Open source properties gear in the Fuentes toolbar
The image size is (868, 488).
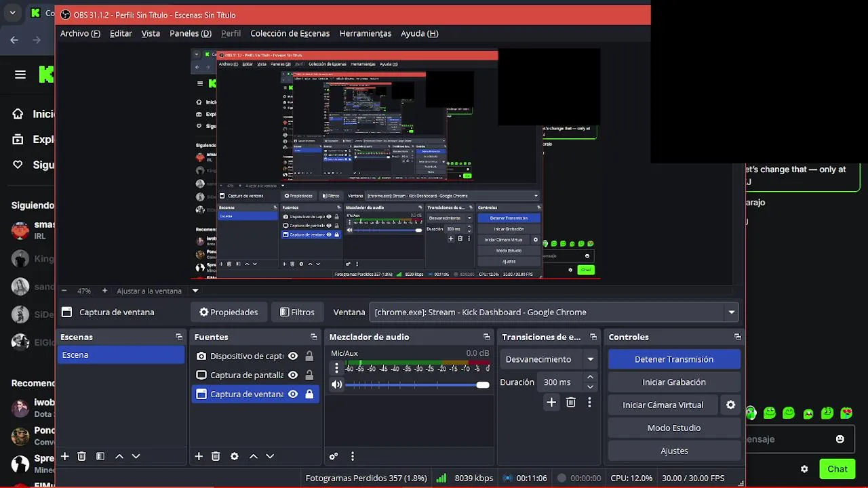[x=235, y=457]
